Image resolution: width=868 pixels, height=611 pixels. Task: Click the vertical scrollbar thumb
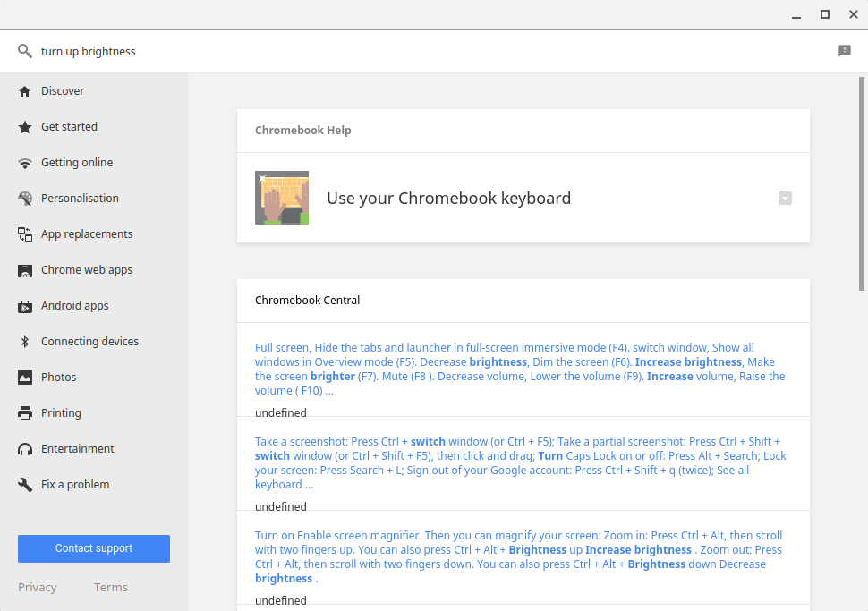click(x=862, y=183)
